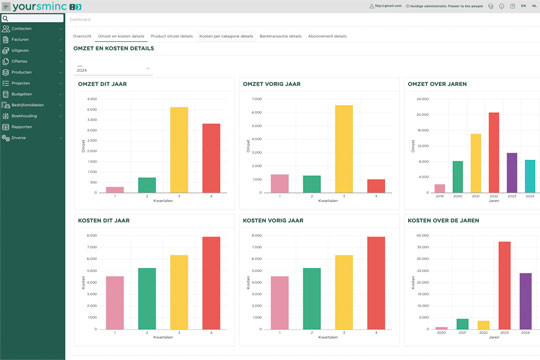This screenshot has width=540, height=360.
Task: Focus the sidebar search field
Action: point(32,18)
